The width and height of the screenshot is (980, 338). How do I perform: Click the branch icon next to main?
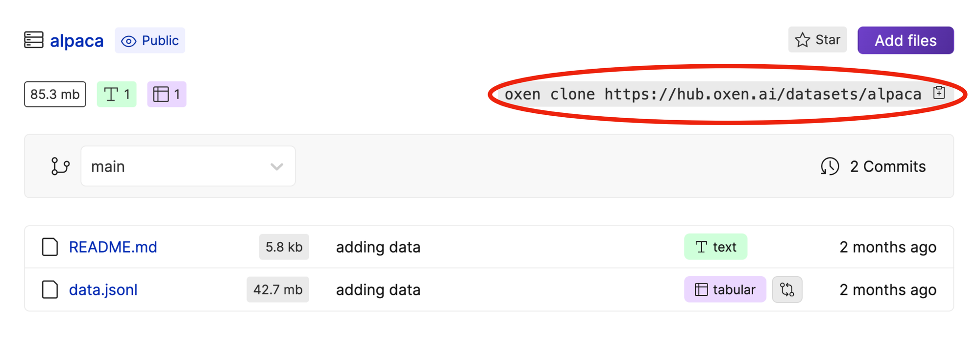(60, 166)
